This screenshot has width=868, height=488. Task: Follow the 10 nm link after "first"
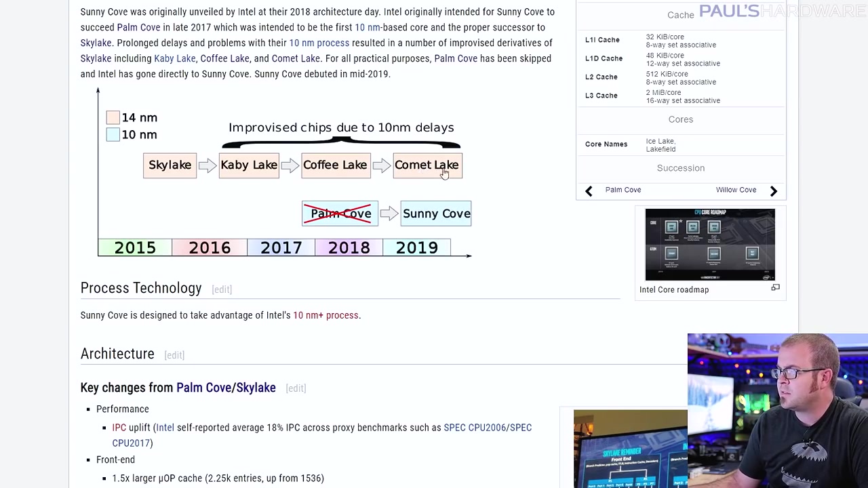point(368,27)
